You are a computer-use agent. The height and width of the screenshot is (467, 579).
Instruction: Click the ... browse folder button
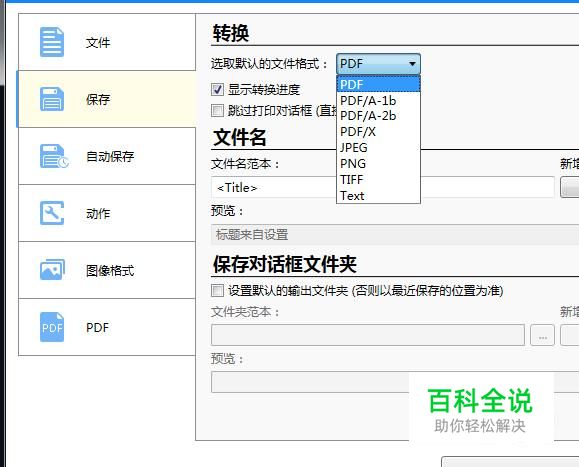(x=542, y=335)
